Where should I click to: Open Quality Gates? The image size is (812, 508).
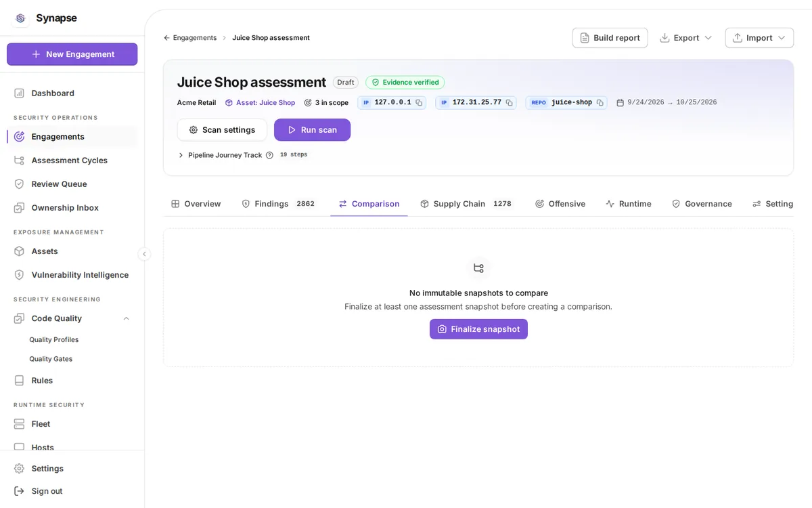(x=51, y=359)
